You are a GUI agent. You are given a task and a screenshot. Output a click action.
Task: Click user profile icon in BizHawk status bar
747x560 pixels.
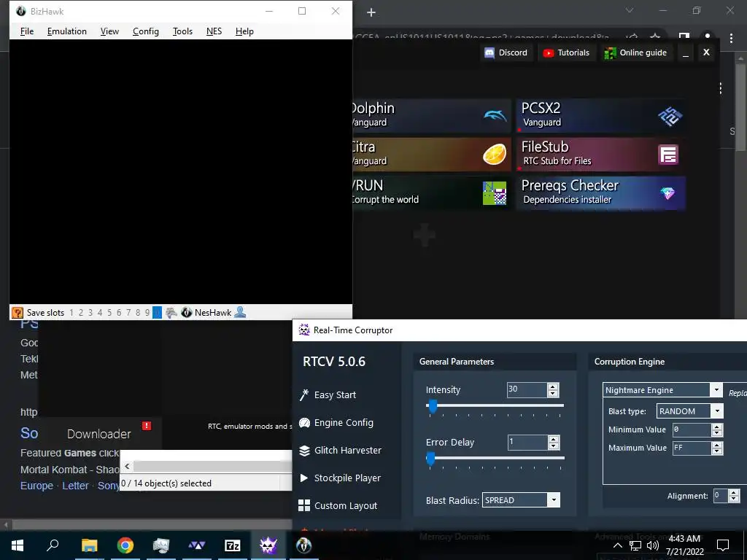tap(240, 312)
